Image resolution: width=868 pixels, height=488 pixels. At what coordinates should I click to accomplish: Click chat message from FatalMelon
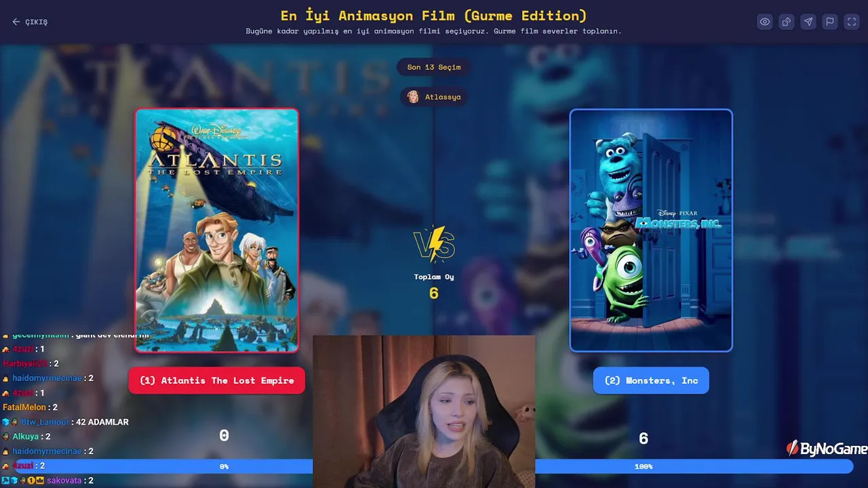[30, 407]
